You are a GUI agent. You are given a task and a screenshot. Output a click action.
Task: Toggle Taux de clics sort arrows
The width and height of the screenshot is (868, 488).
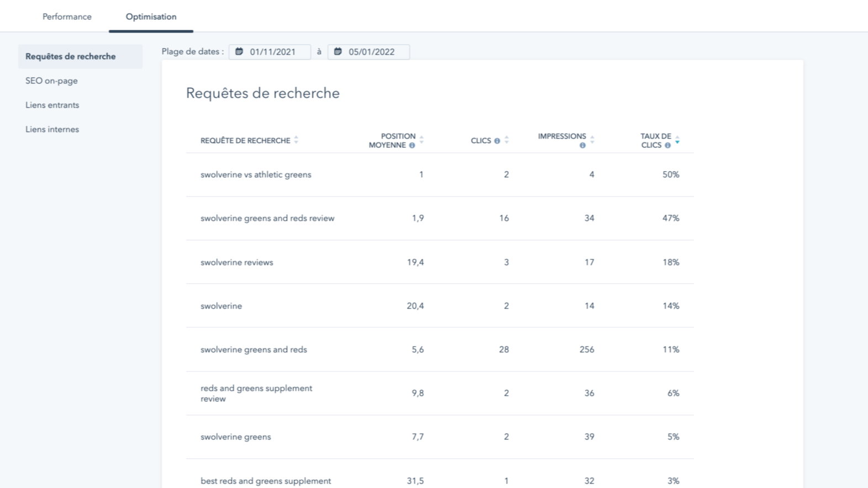(677, 140)
